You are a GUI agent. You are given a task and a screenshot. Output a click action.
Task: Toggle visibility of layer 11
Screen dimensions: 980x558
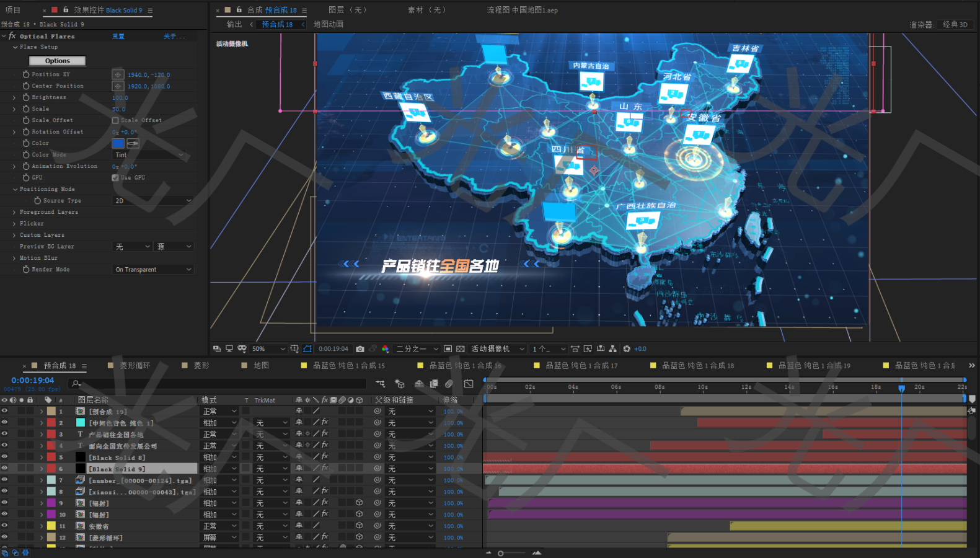point(4,526)
